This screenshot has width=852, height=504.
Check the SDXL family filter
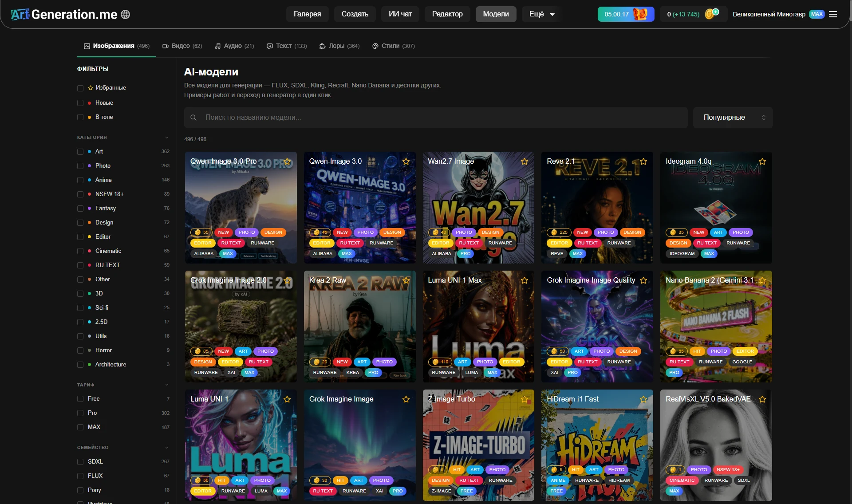80,462
